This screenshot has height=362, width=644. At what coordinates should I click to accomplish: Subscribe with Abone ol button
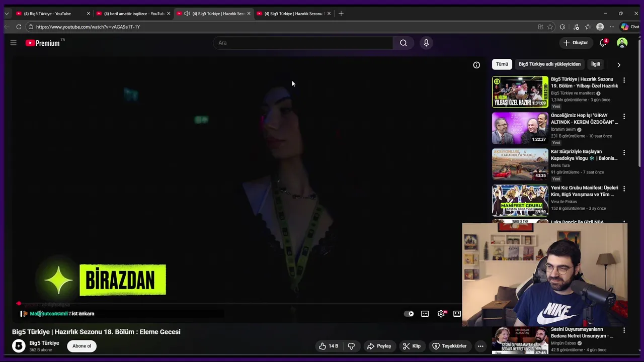pos(82,346)
